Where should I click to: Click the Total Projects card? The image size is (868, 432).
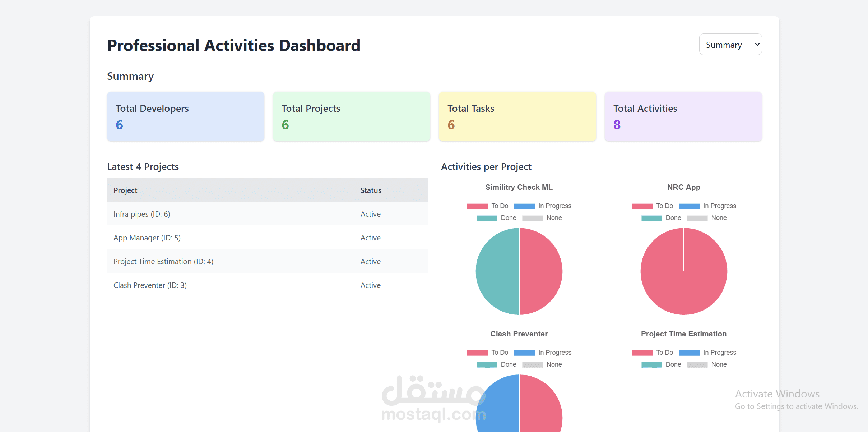point(352,116)
